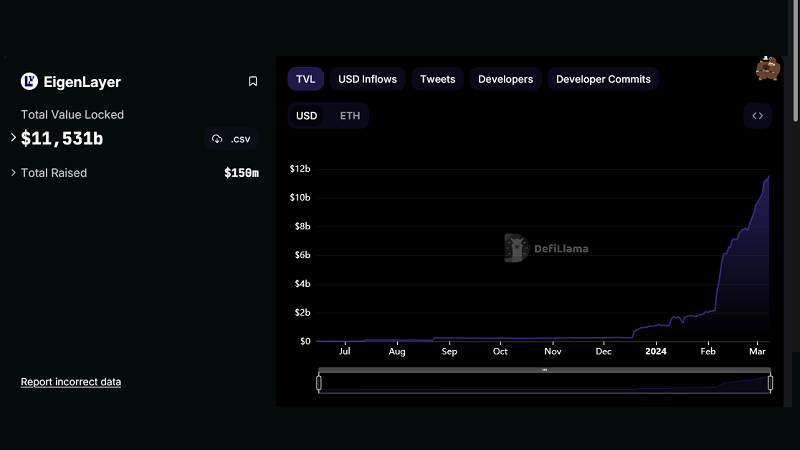Click the $10b axis label
800x450 pixels.
point(300,197)
